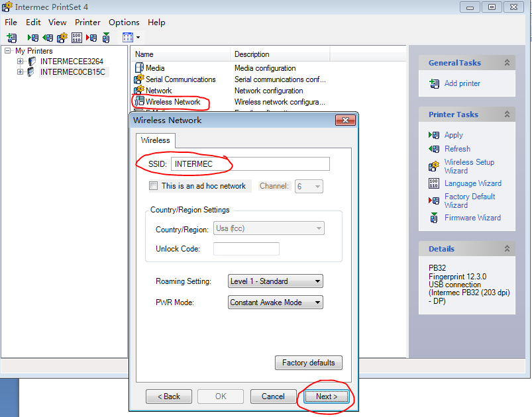The image size is (532, 417).
Task: Click the PrintSet app icon in the title bar
Action: pyautogui.click(x=7, y=7)
